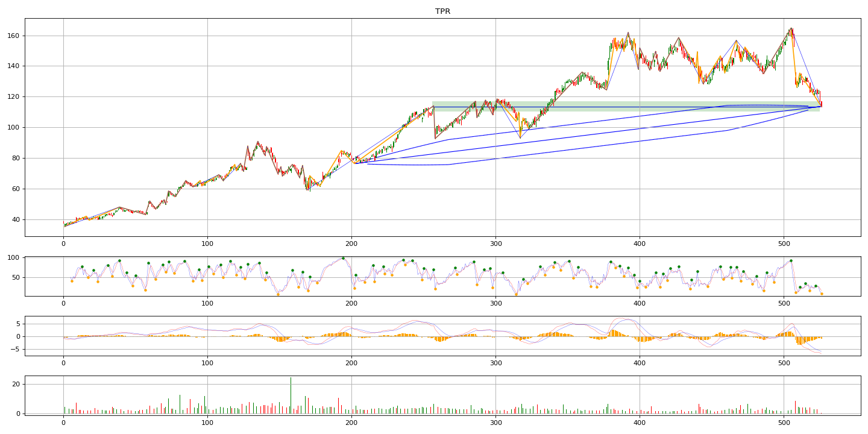Click the TPR chart title
Image resolution: width=868 pixels, height=434 pixels.
(442, 11)
